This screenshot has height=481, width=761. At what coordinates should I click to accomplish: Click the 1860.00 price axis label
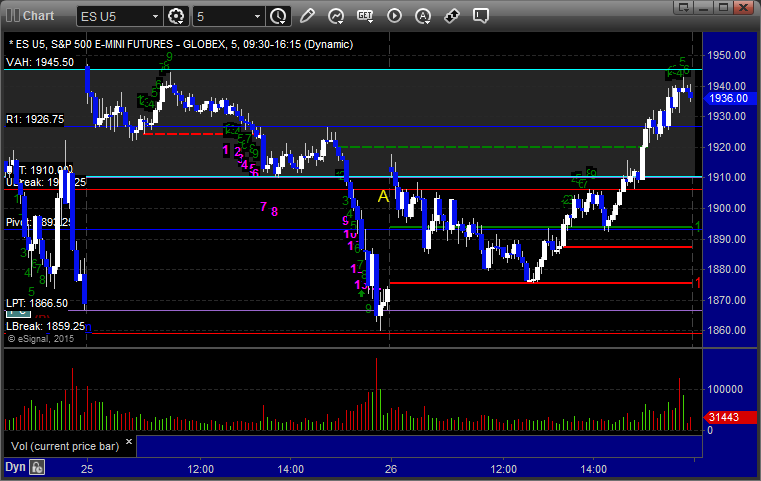(x=727, y=330)
